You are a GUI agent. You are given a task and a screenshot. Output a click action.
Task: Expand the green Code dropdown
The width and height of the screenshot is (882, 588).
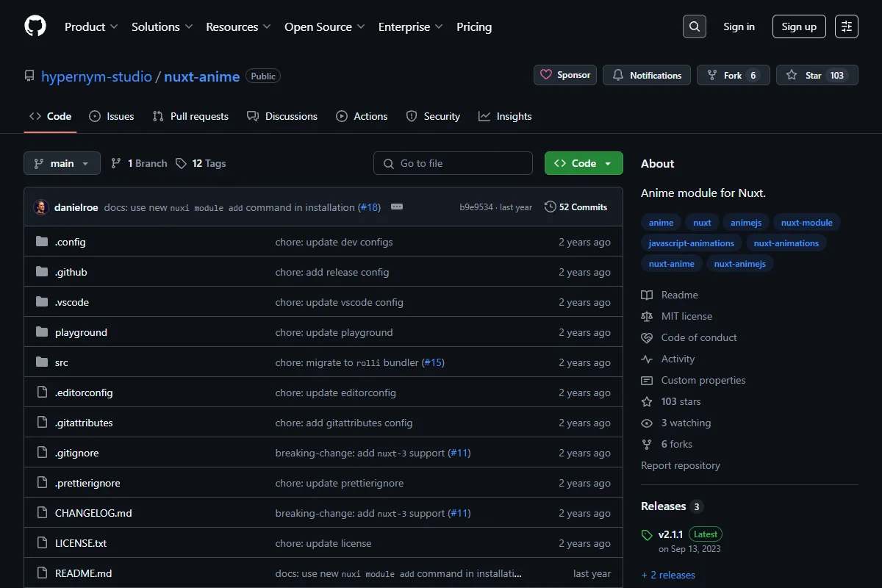coord(584,163)
